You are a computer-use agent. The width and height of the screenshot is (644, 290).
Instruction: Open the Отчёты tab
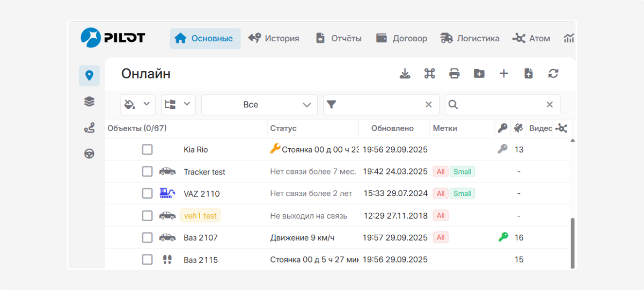pyautogui.click(x=339, y=39)
